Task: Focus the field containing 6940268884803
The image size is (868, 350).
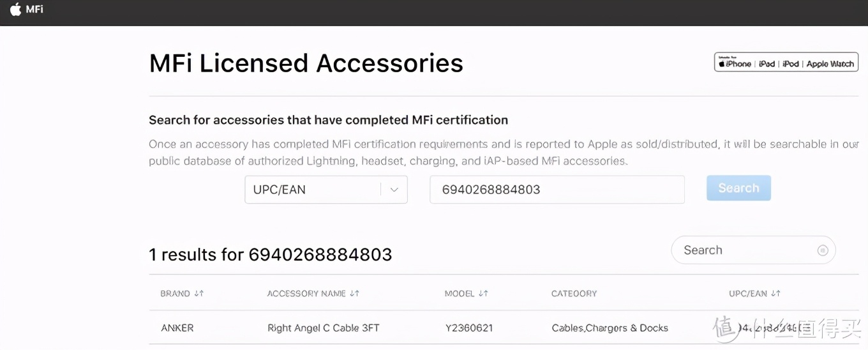Action: point(557,190)
